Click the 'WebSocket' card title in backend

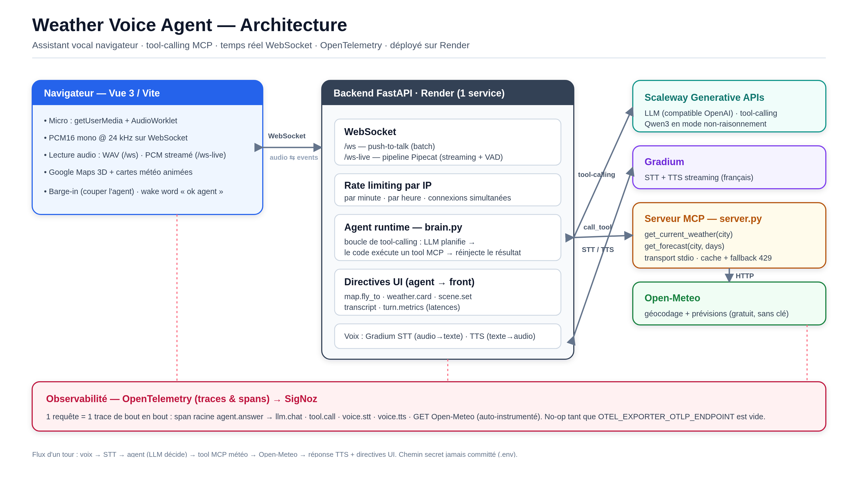370,132
